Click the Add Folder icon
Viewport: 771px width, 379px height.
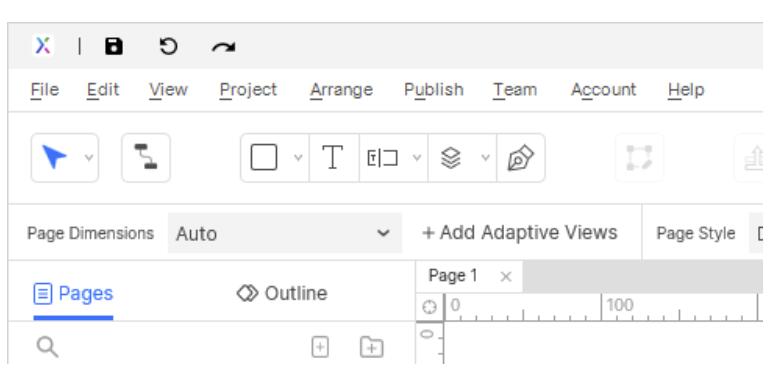tap(372, 347)
